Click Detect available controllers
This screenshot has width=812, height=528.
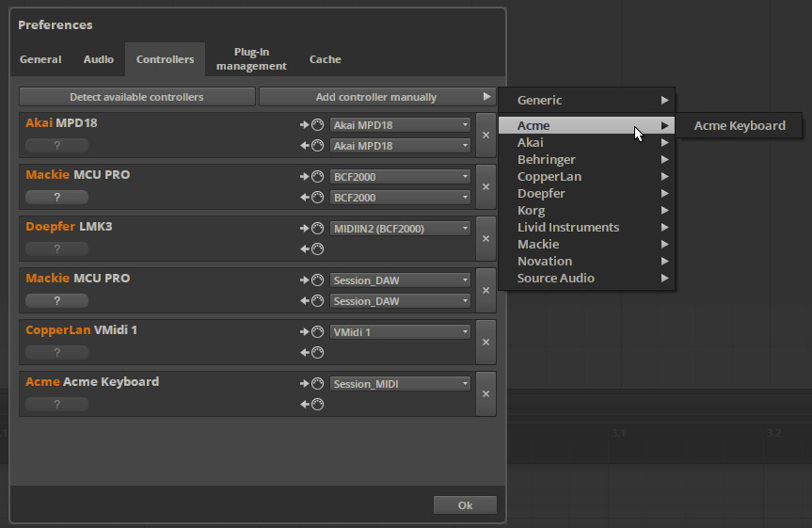coord(137,97)
